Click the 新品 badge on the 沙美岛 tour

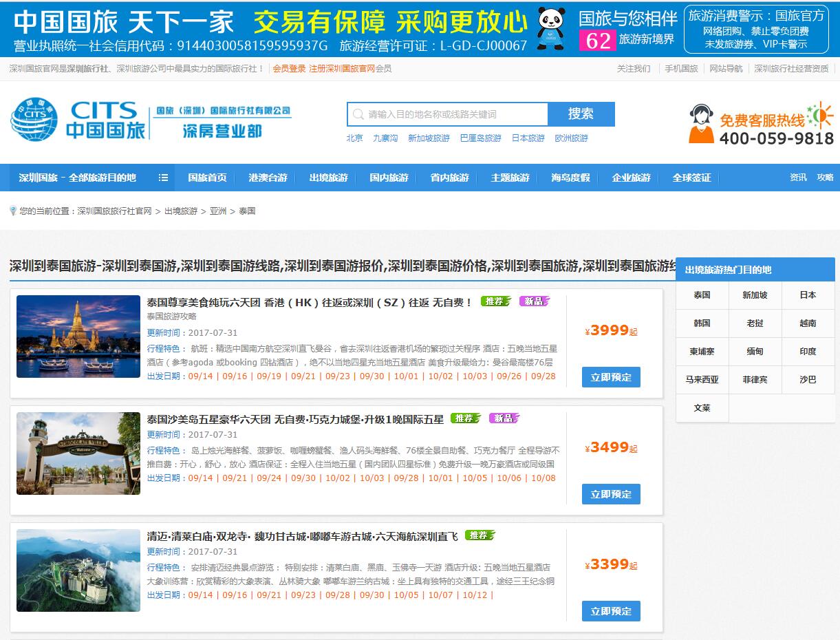click(504, 418)
